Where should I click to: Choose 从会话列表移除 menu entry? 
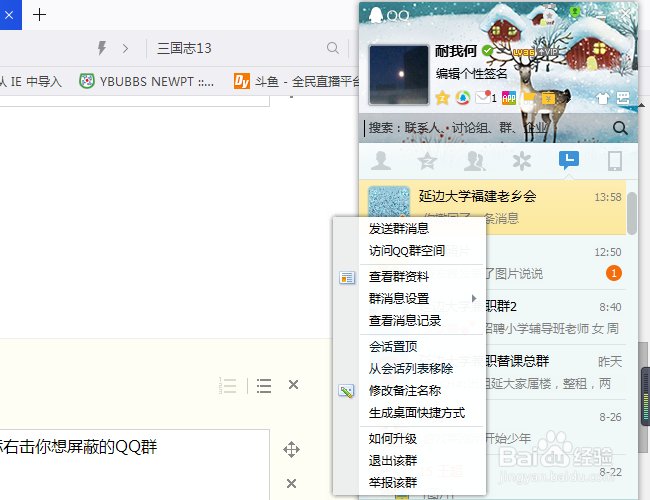click(x=422, y=369)
